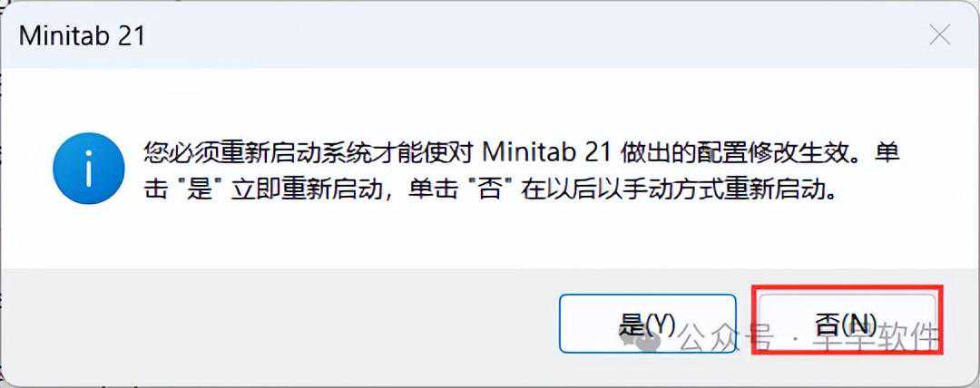This screenshot has width=980, height=388.
Task: Click "Minitab 21" inside the message text
Action: [548, 151]
